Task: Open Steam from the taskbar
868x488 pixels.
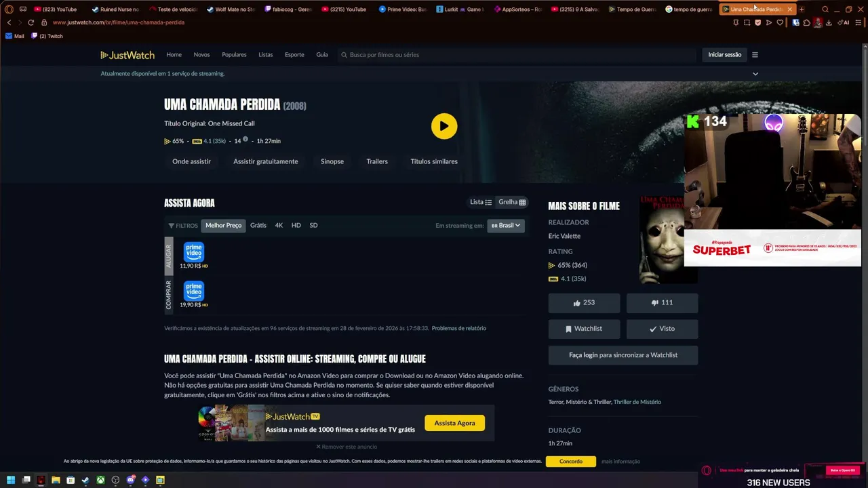Action: (x=85, y=480)
